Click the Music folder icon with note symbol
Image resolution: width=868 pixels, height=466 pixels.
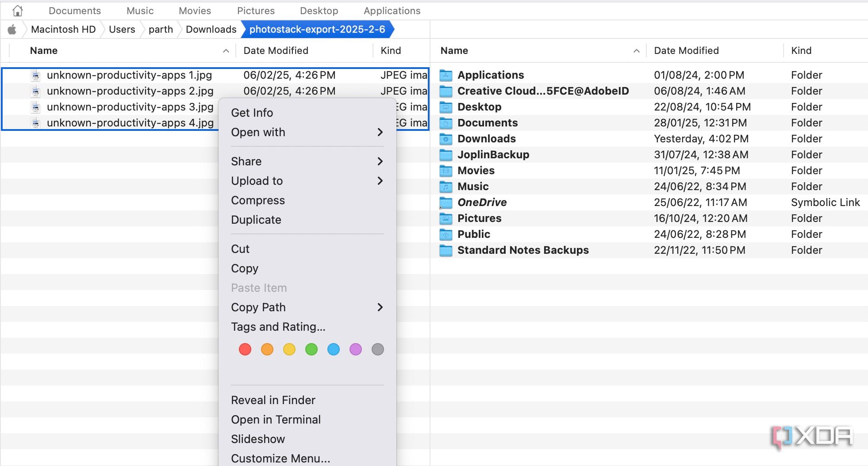pyautogui.click(x=447, y=186)
